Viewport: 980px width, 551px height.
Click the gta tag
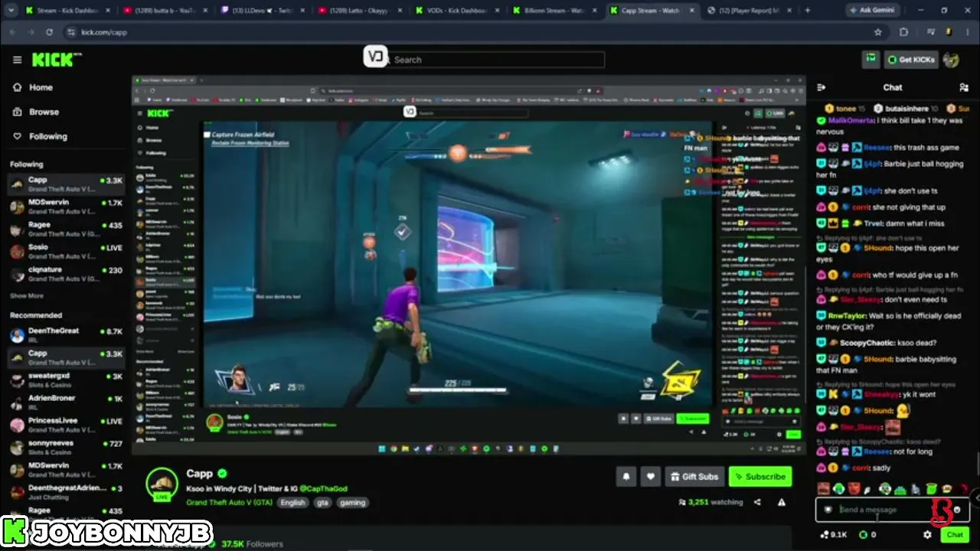click(x=323, y=503)
